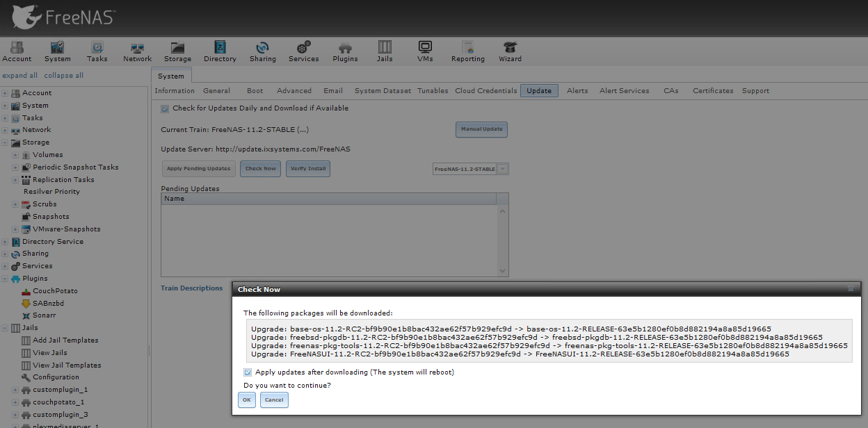Viewport: 868px width, 428px height.
Task: Click the Apply Pending Updates button
Action: [x=199, y=169]
